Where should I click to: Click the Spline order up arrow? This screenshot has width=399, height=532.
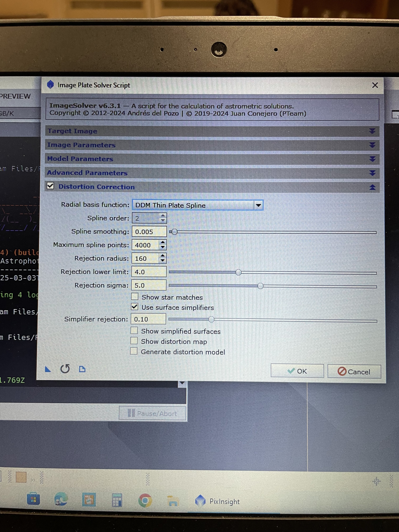click(x=163, y=215)
